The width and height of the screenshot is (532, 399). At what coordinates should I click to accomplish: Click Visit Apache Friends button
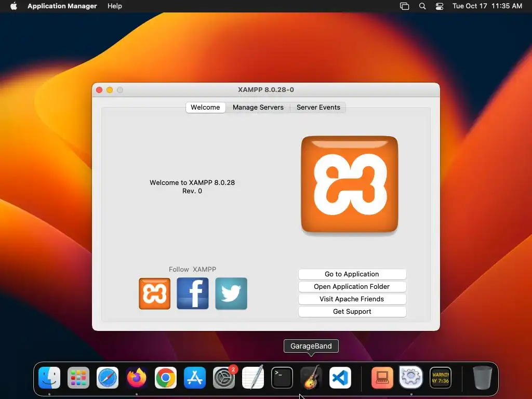tap(352, 299)
